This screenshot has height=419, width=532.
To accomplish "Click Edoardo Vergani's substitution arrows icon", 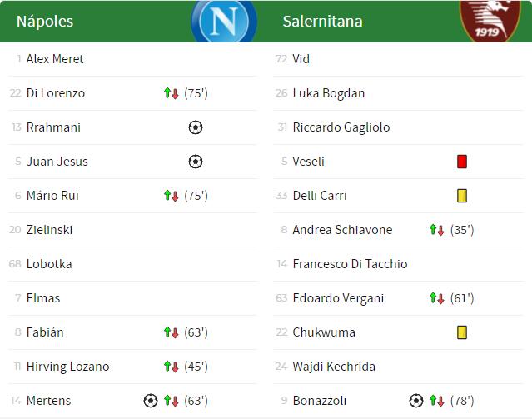I will pyautogui.click(x=436, y=298).
